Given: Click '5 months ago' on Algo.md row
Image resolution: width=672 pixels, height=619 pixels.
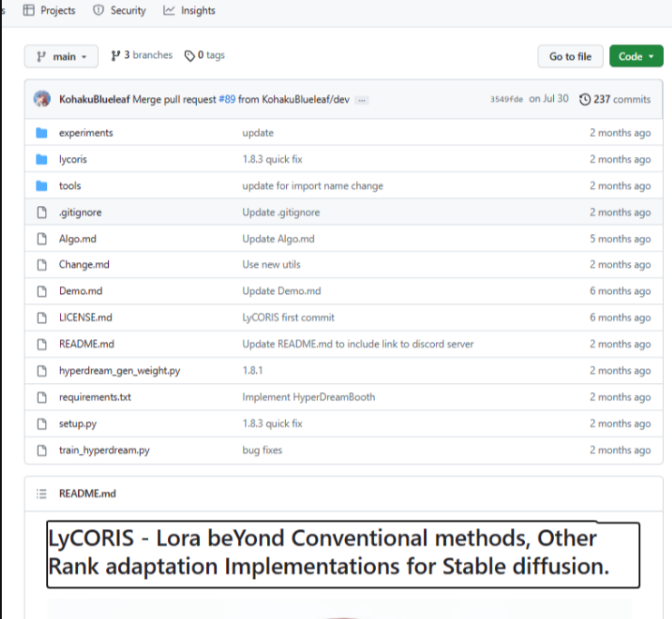Looking at the screenshot, I should 620,239.
